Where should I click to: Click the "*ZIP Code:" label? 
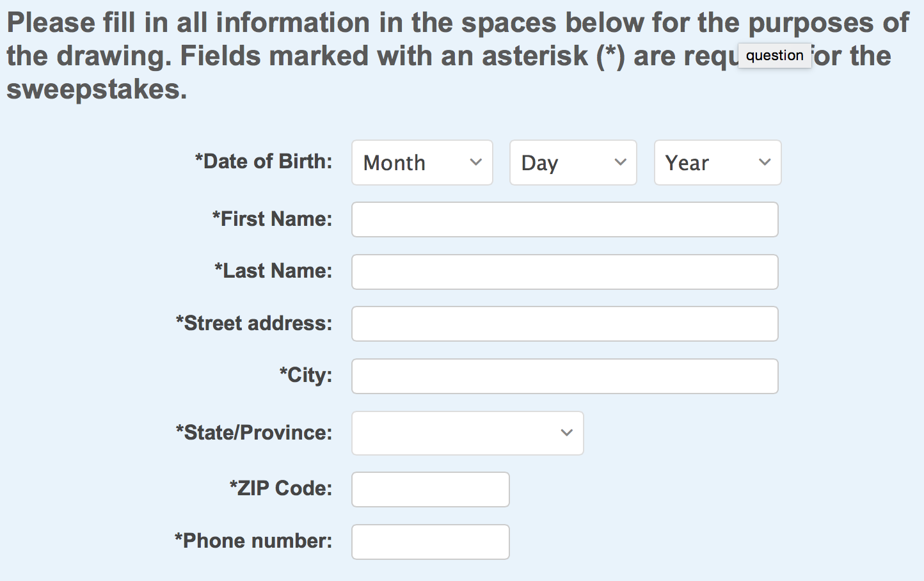pos(281,488)
